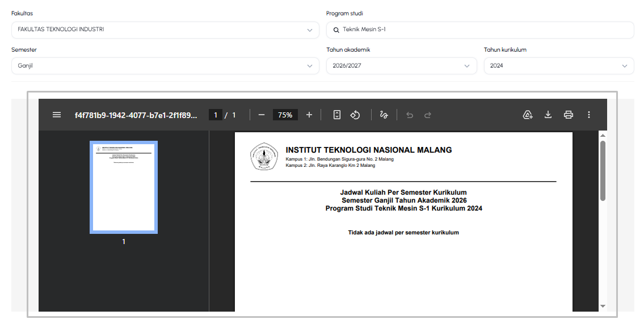Zoom out with the minus icon

262,115
